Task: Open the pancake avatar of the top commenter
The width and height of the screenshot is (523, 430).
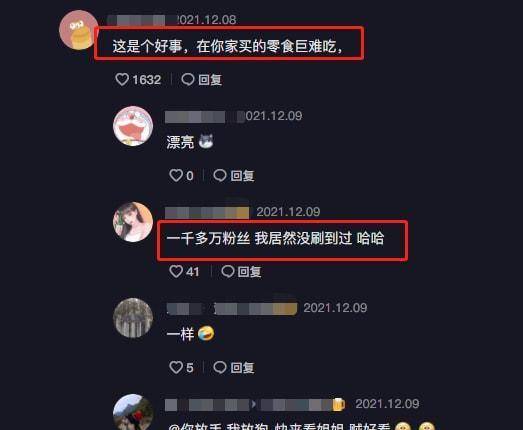Action: point(79,30)
